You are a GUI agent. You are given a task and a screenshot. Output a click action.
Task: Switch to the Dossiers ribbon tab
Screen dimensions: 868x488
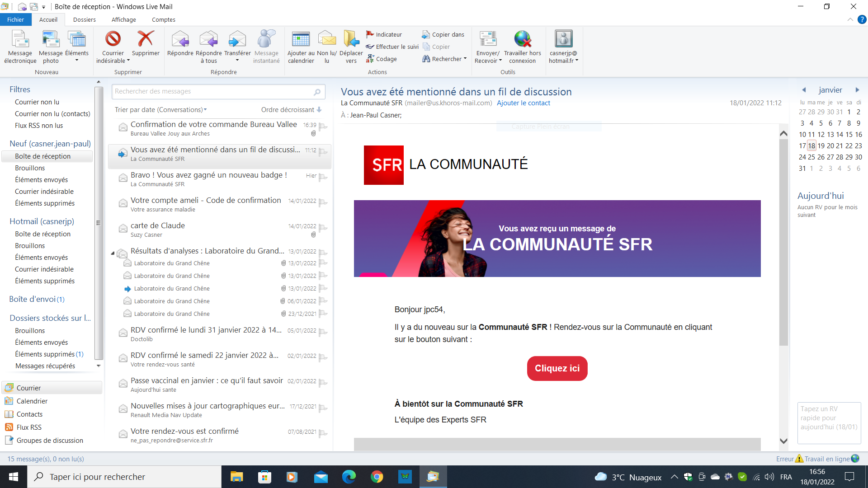pyautogui.click(x=85, y=19)
